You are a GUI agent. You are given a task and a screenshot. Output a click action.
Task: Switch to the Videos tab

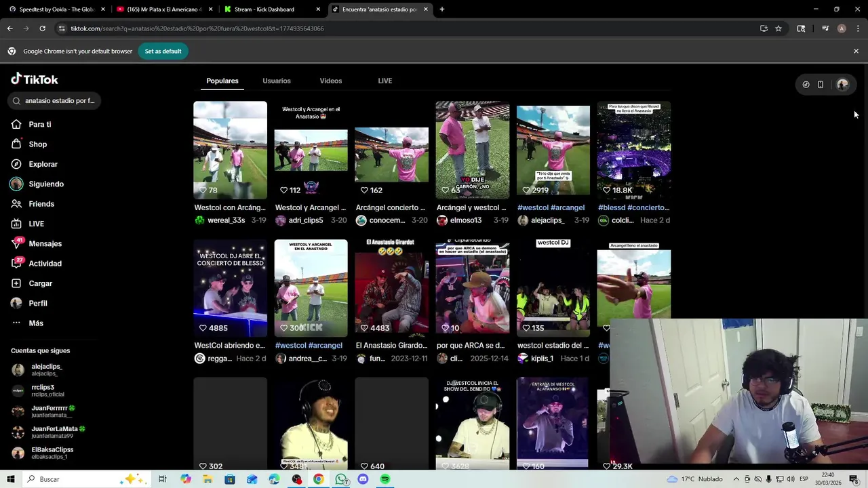point(331,81)
